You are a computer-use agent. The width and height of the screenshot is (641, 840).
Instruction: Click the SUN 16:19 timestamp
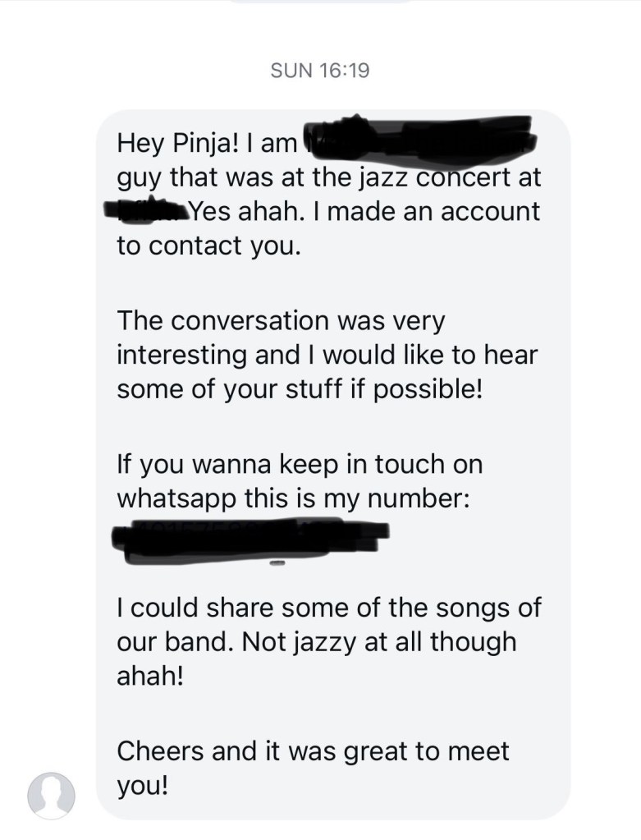[x=320, y=71]
